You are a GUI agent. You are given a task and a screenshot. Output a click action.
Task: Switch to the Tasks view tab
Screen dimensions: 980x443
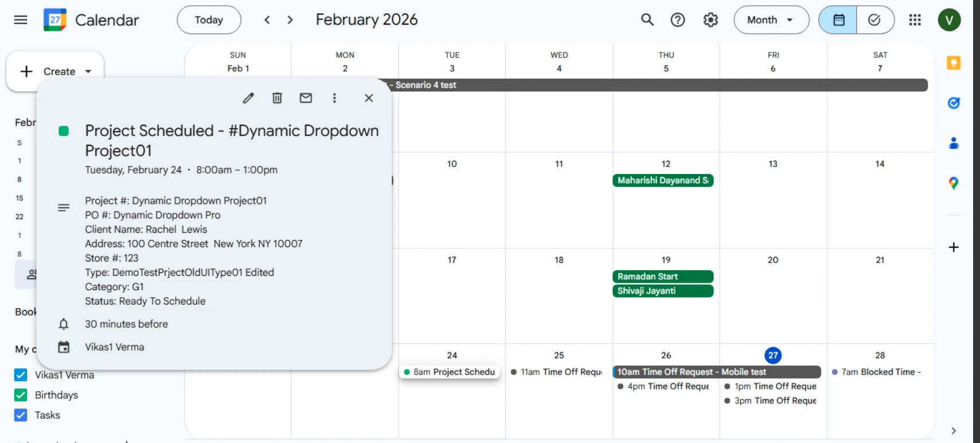[x=874, y=20]
